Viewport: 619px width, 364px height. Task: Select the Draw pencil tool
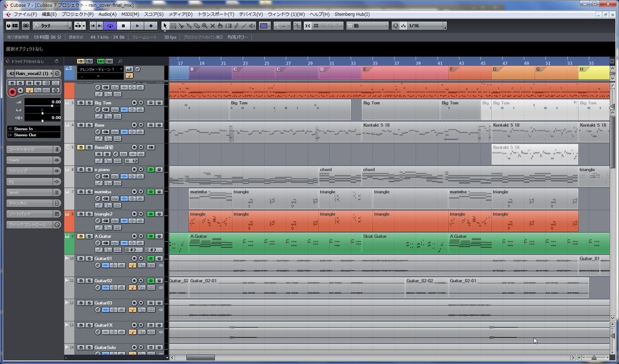point(236,26)
